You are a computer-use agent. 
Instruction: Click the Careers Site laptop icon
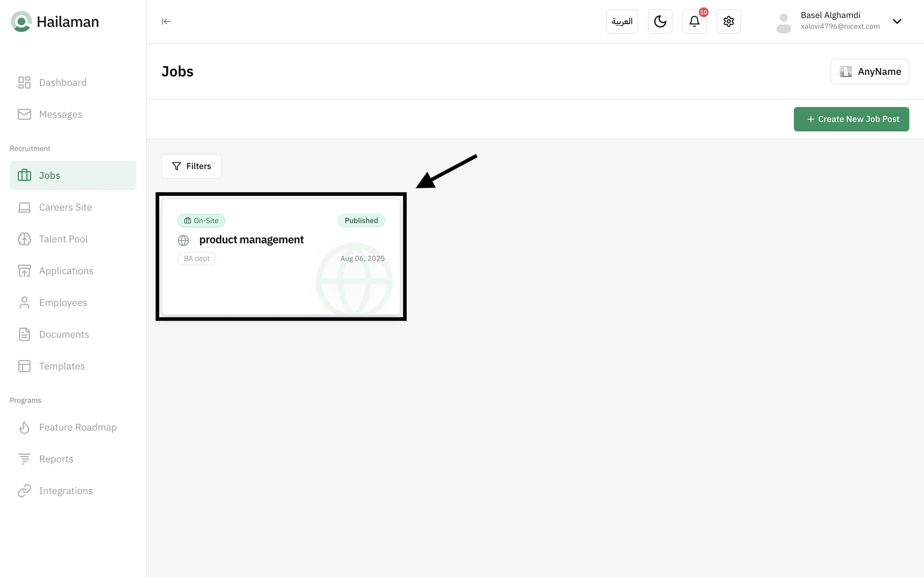tap(24, 207)
